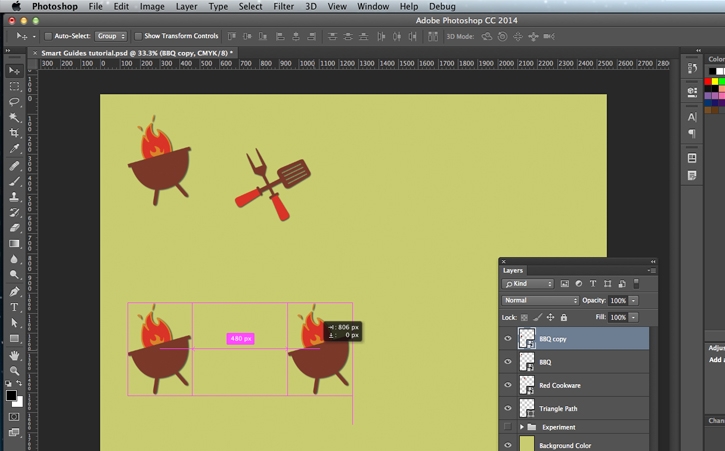The width and height of the screenshot is (725, 451).
Task: Activate the Hand tool
Action: (x=14, y=355)
